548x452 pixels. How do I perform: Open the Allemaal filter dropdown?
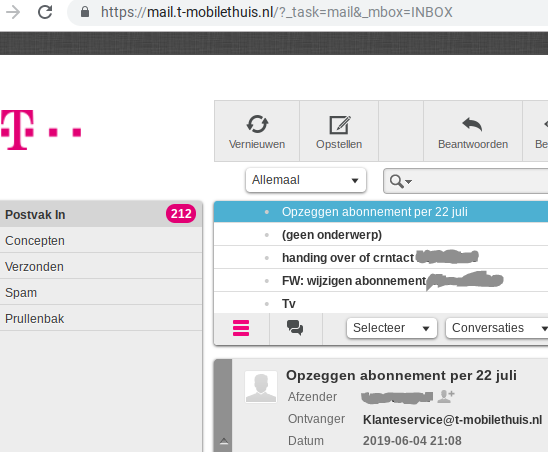(306, 180)
